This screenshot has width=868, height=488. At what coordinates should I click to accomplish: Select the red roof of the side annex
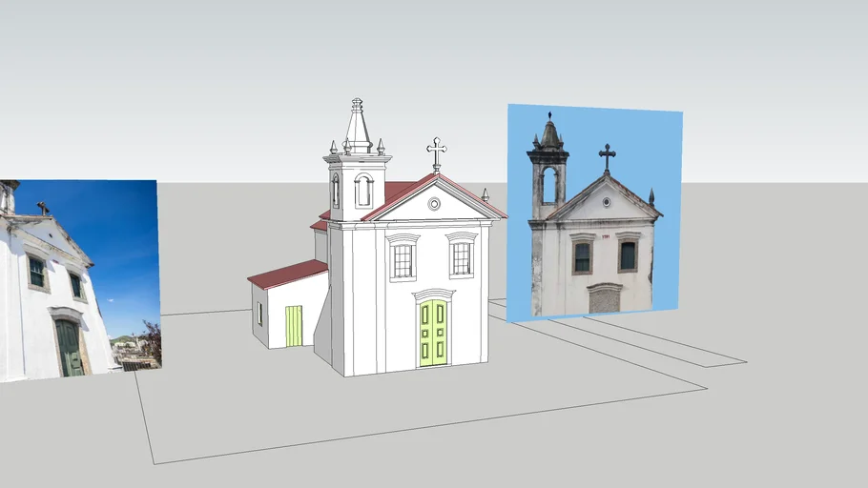288,274
